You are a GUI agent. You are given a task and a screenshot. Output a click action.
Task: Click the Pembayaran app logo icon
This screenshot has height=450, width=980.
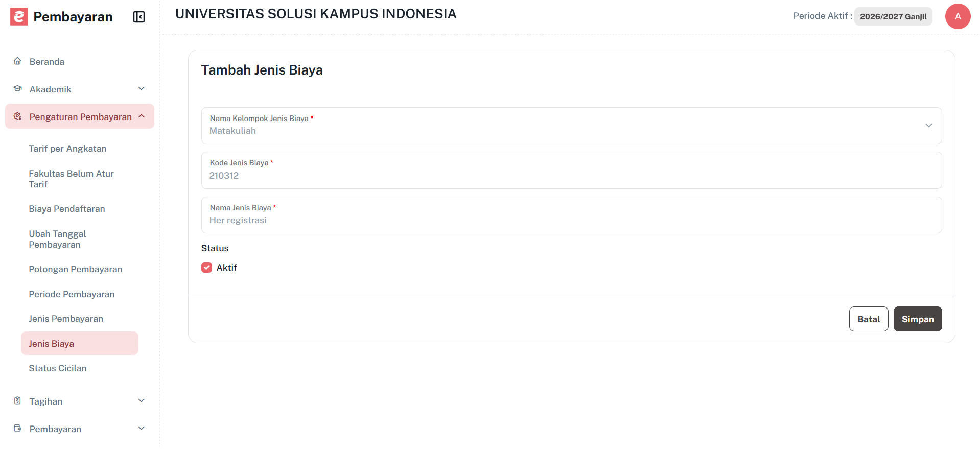point(18,16)
